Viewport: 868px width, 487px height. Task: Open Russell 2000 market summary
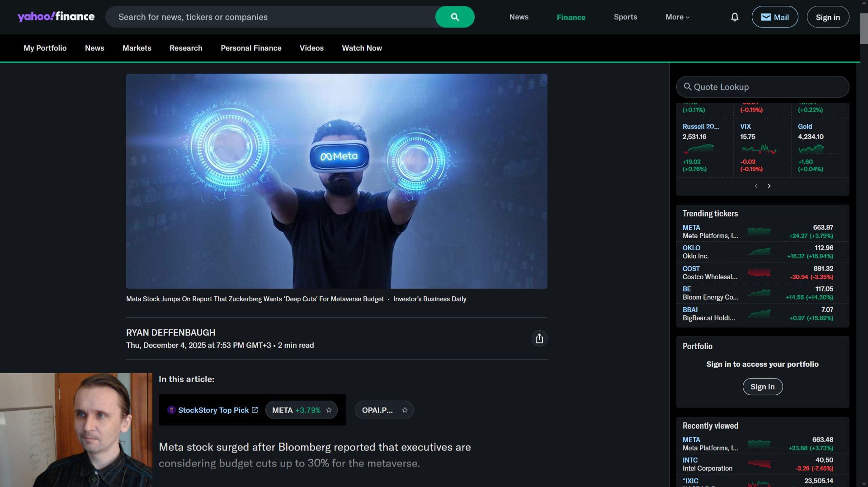coord(701,126)
